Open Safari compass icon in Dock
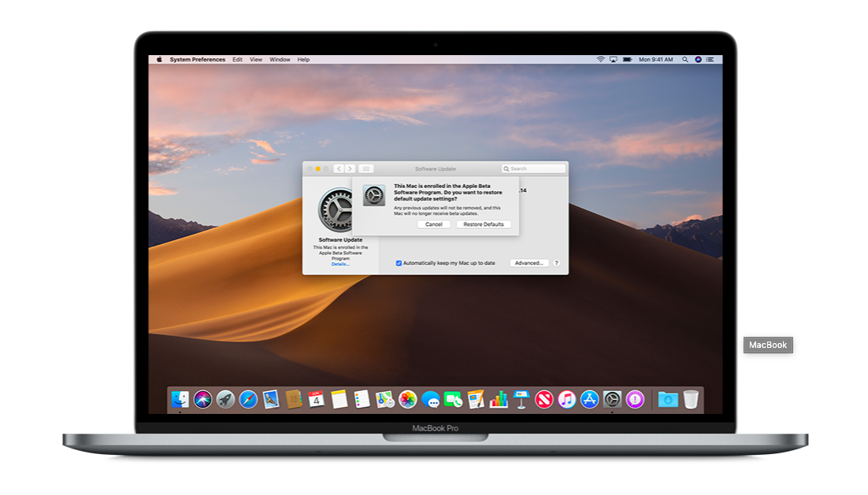This screenshot has width=868, height=495. 248,399
